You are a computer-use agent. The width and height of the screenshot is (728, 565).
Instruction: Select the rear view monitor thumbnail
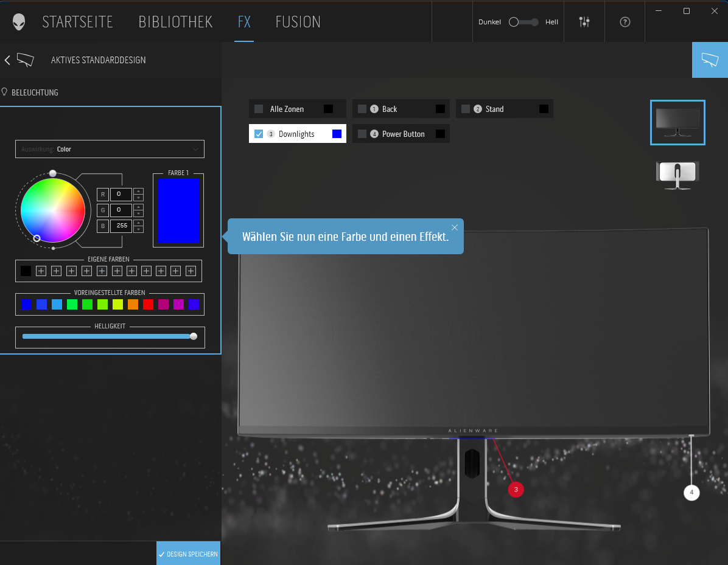point(677,175)
